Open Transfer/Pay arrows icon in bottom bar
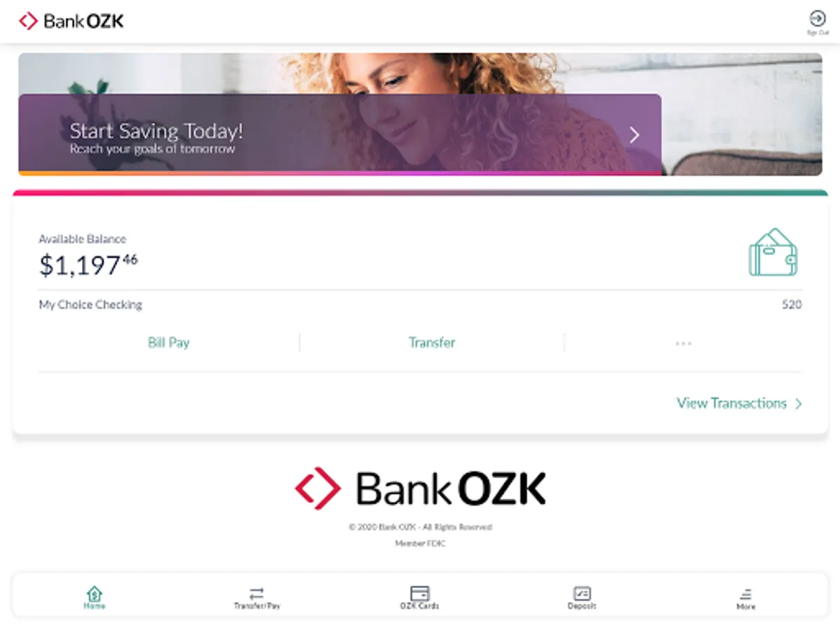840x630 pixels. 257,593
